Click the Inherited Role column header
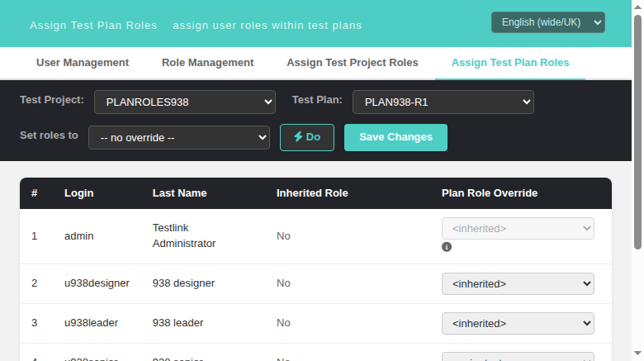This screenshot has width=644, height=361. click(x=312, y=193)
